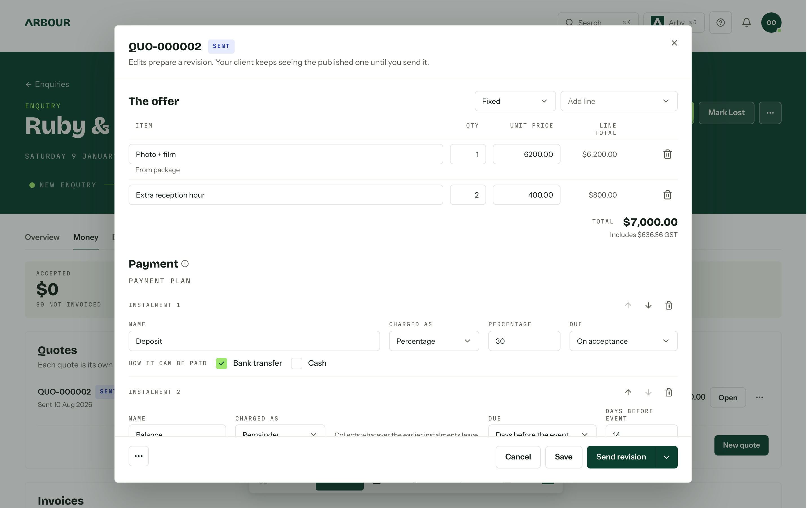Move Instalment 1 down
The width and height of the screenshot is (812, 508).
pyautogui.click(x=648, y=305)
